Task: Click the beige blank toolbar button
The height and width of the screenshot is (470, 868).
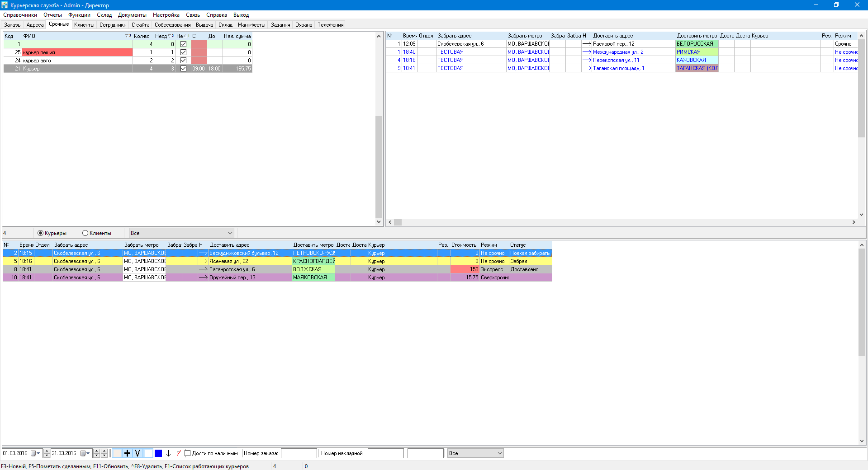Action: tap(117, 453)
